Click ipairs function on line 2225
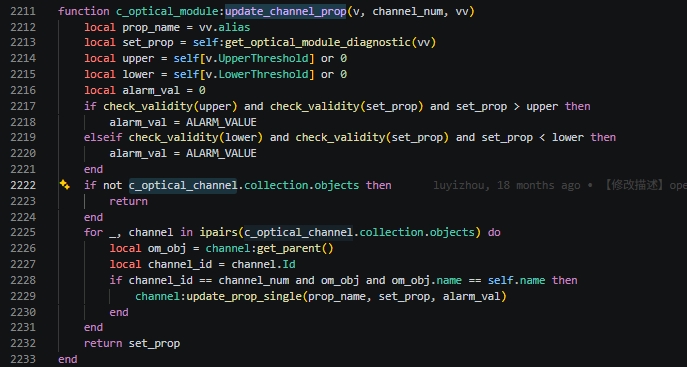This screenshot has height=367, width=687. [218, 232]
